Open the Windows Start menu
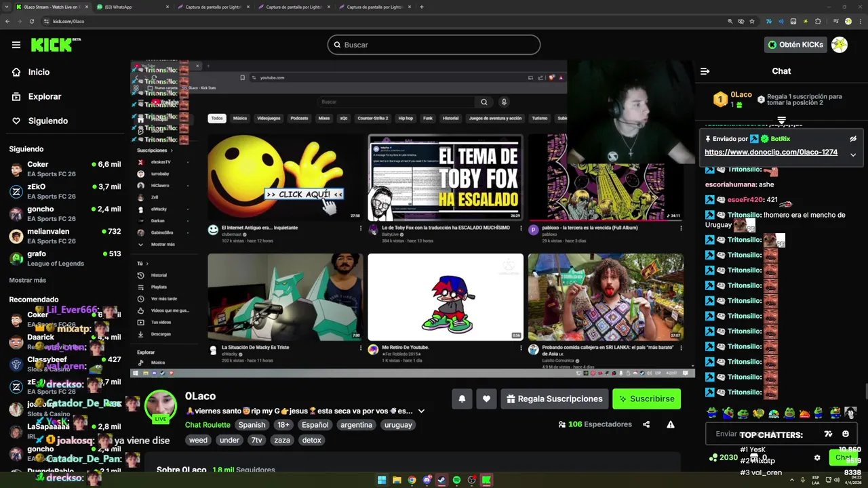The width and height of the screenshot is (868, 488). (382, 480)
